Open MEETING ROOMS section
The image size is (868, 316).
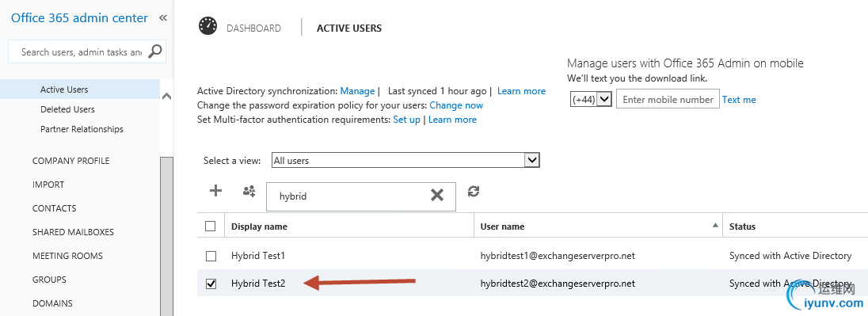67,256
